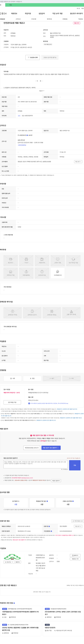
Task: Click info icon next to 취업알선기관 알선
Action: tap(47, 501)
